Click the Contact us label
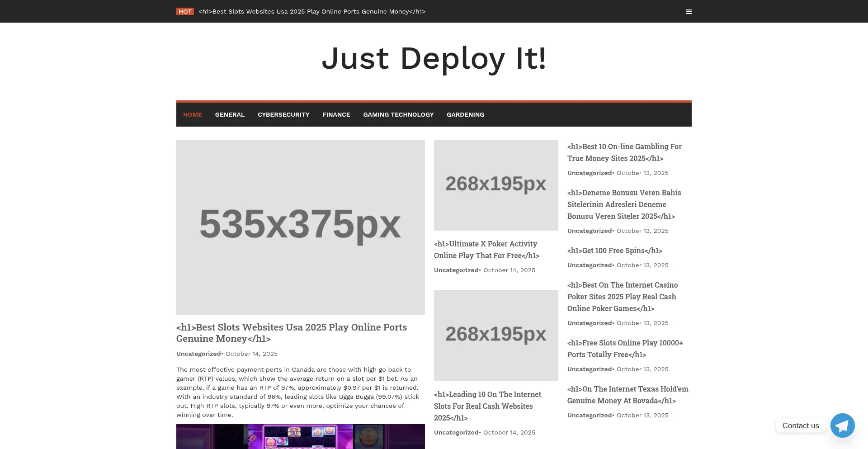The image size is (868, 449). pyautogui.click(x=800, y=425)
